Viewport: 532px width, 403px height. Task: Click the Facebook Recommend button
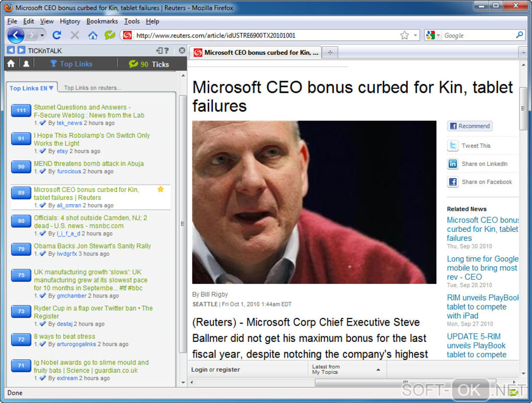pyautogui.click(x=469, y=126)
